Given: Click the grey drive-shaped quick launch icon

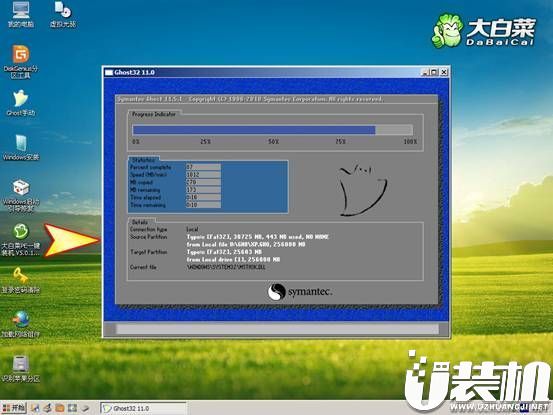Looking at the screenshot, I should (85, 408).
